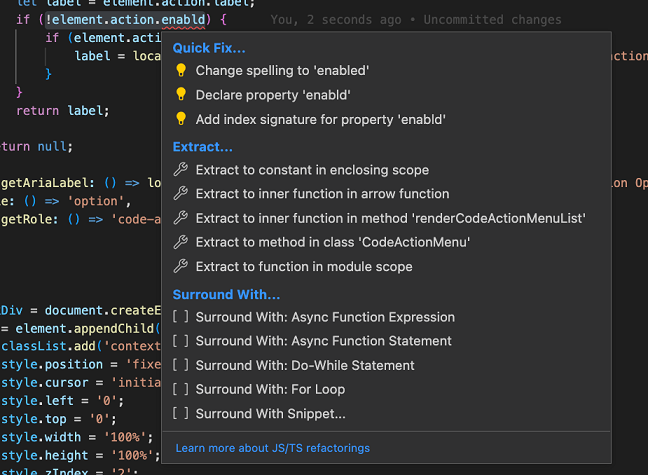Viewport: 648px width, 475px height.
Task: Click bracket icon beside 'Do-While Statement'
Action: tap(181, 365)
